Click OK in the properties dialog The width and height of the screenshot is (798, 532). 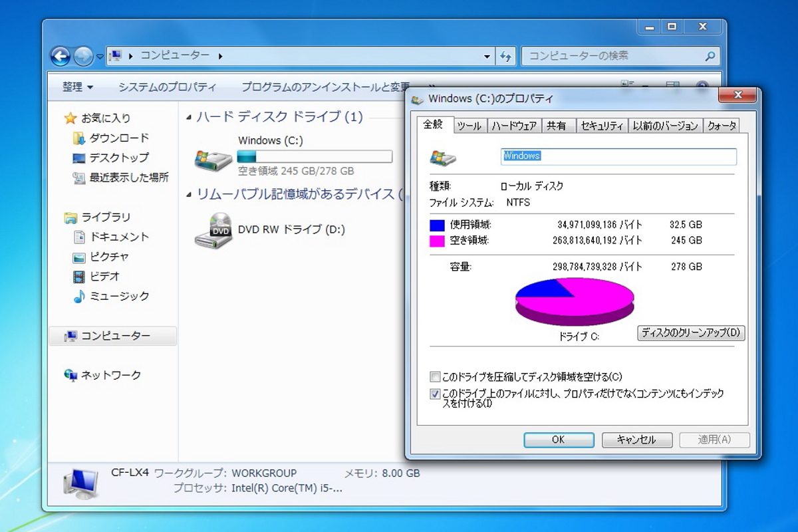[x=559, y=440]
